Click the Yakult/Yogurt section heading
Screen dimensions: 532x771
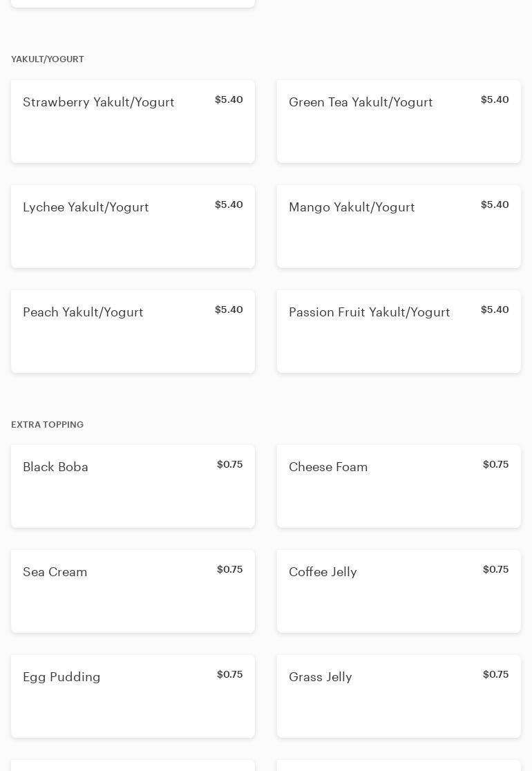(x=48, y=59)
